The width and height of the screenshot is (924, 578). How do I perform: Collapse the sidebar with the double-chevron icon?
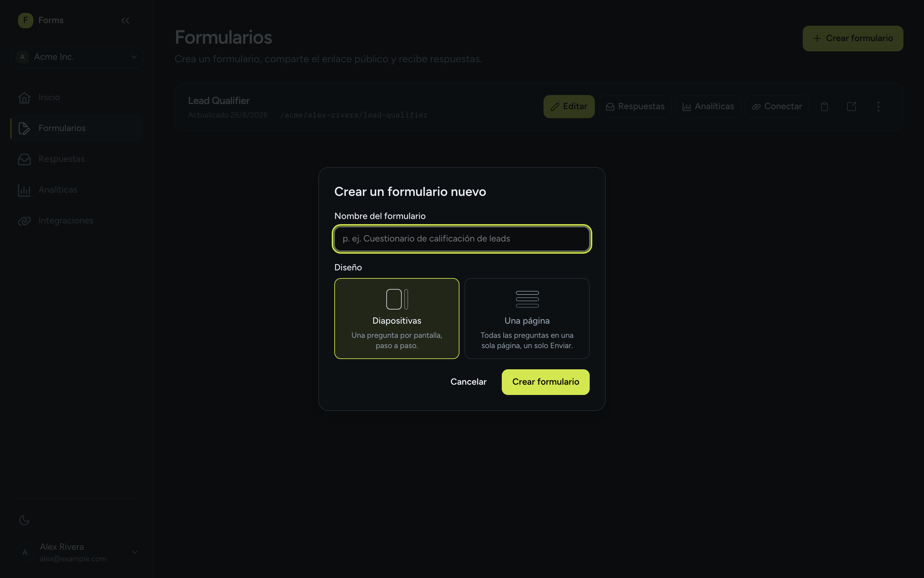click(x=125, y=21)
